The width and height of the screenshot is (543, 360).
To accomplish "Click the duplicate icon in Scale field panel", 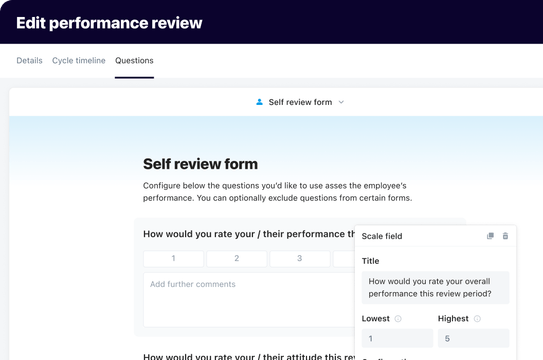I will (x=490, y=236).
